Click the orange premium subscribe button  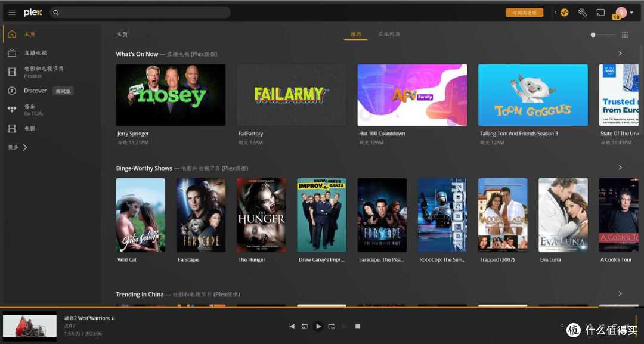coord(525,13)
